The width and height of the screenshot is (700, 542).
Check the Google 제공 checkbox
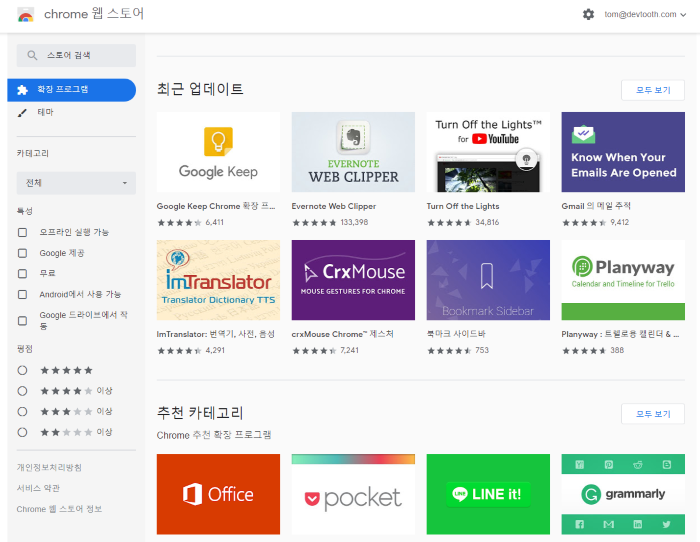pyautogui.click(x=22, y=253)
